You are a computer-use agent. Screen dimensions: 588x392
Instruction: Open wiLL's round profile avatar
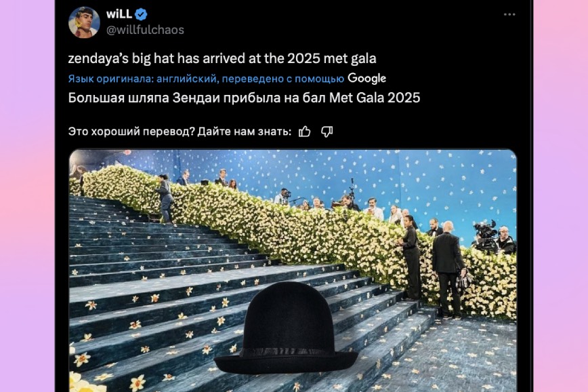84,22
